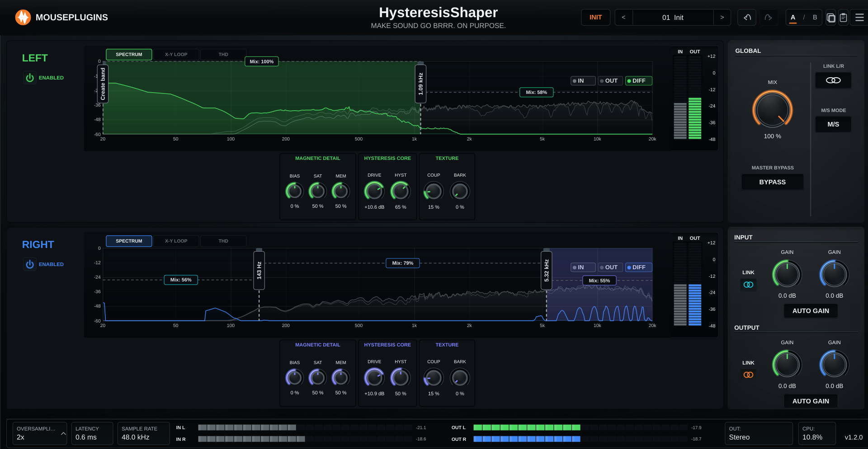Toggle DIFF display in left spectrum
This screenshot has height=449, width=868.
[x=638, y=81]
